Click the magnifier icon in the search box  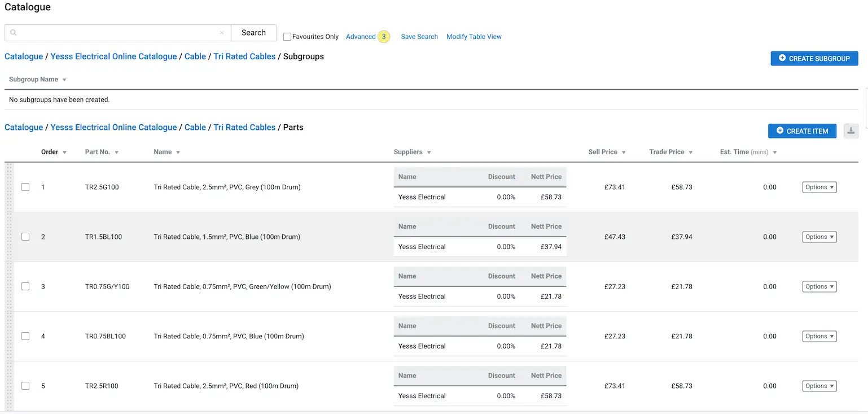(x=14, y=33)
